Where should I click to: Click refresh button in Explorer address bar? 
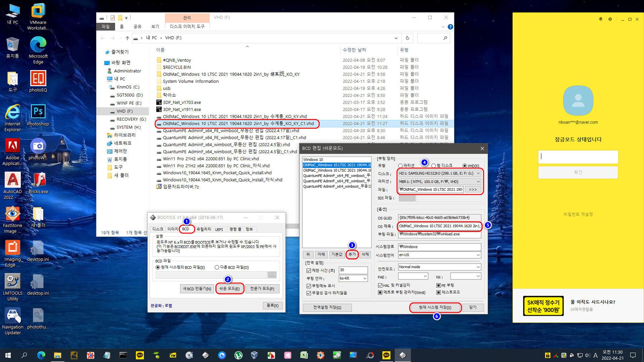(x=407, y=38)
